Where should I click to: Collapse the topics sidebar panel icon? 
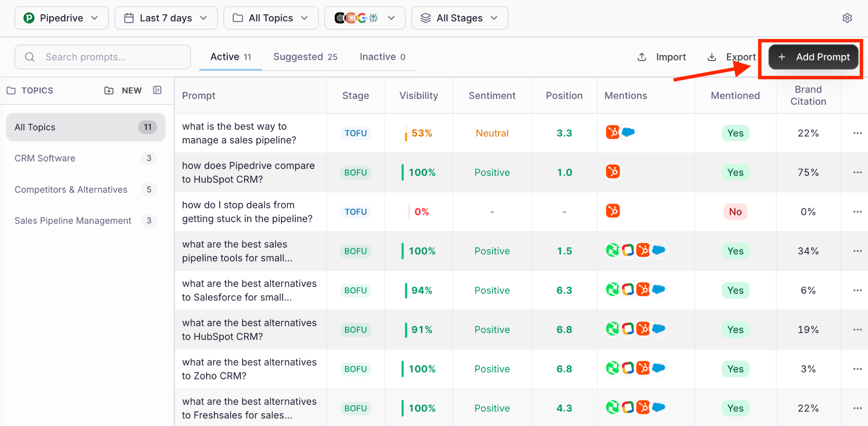pyautogui.click(x=157, y=90)
